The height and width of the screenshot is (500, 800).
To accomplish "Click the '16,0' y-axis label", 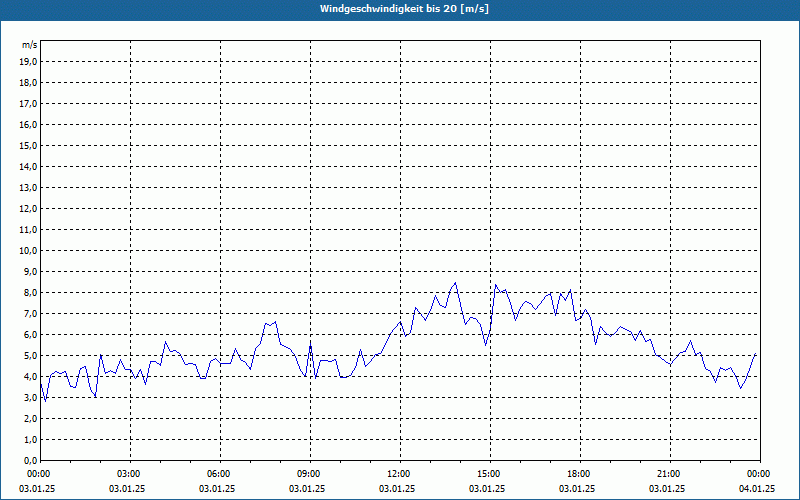I will click(29, 124).
